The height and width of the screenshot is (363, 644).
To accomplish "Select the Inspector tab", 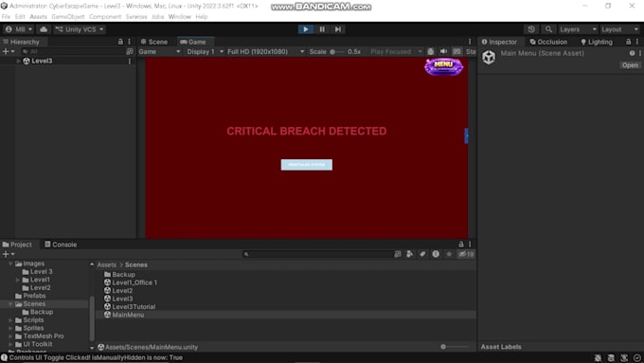I will (499, 42).
